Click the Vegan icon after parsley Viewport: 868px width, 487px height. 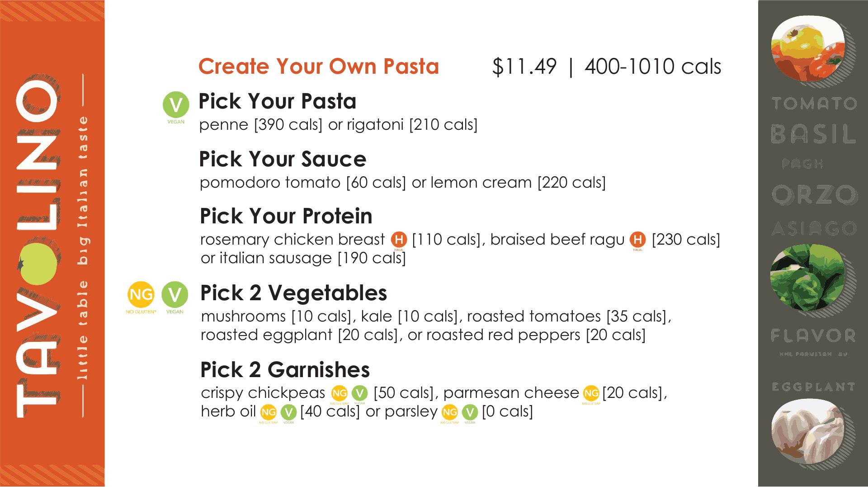click(470, 412)
